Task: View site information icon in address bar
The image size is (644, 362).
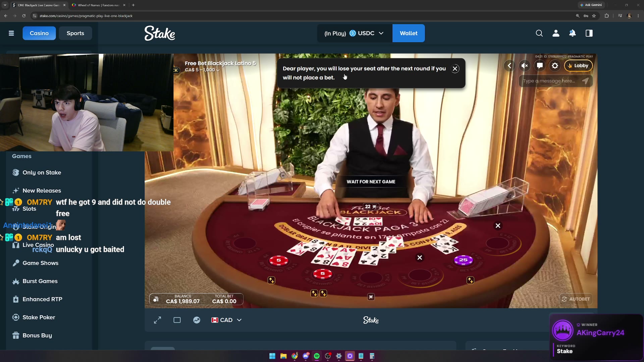Action: coord(35,16)
